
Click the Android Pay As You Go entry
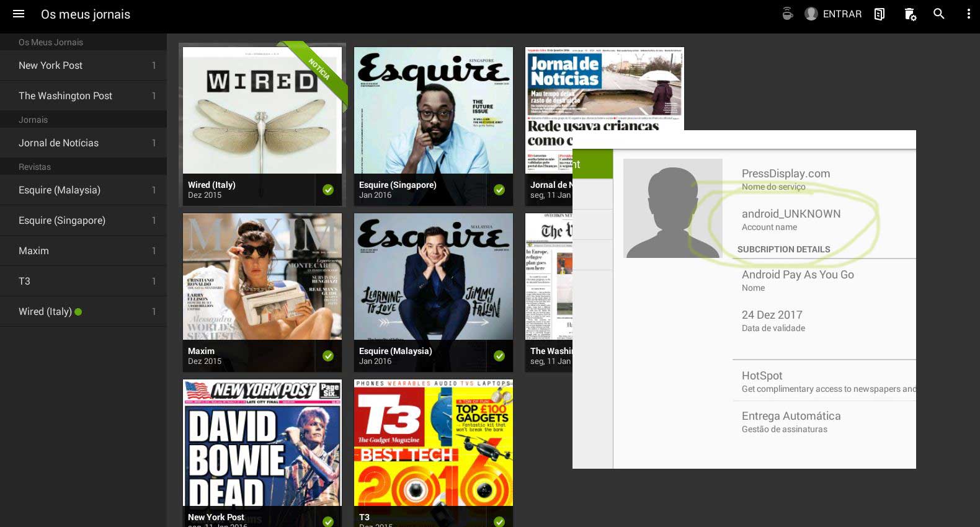798,280
